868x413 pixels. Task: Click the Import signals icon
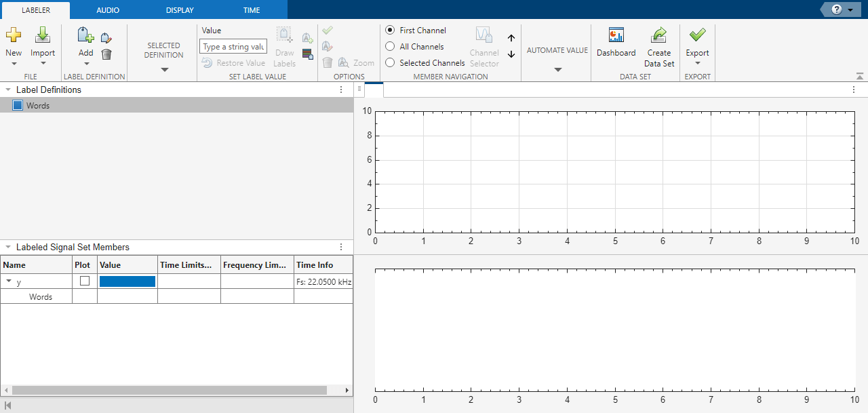[x=43, y=35]
